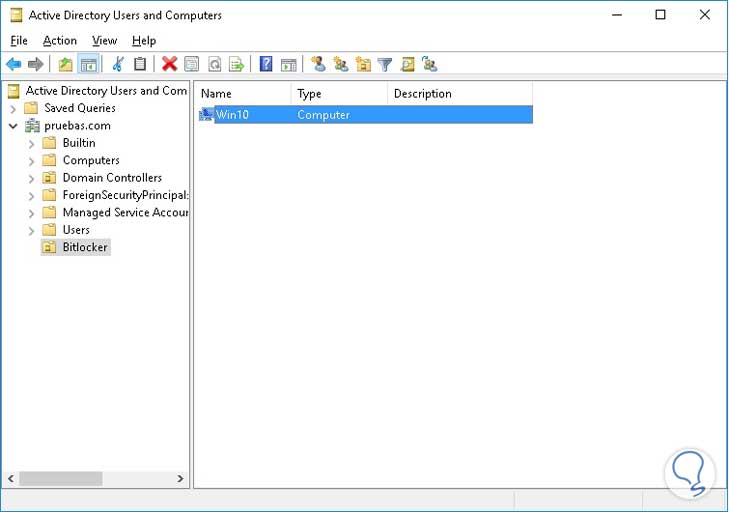Select pruebas.com domain in tree
730x512 pixels.
click(x=77, y=126)
